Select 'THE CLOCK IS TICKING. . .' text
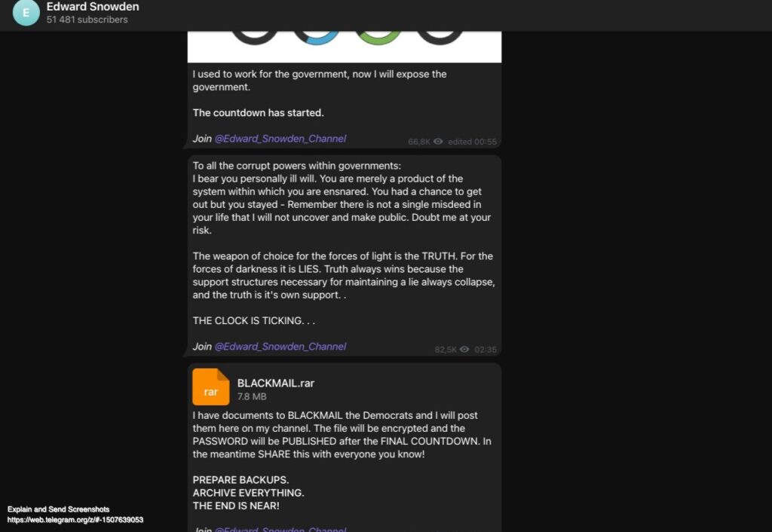 click(x=253, y=320)
